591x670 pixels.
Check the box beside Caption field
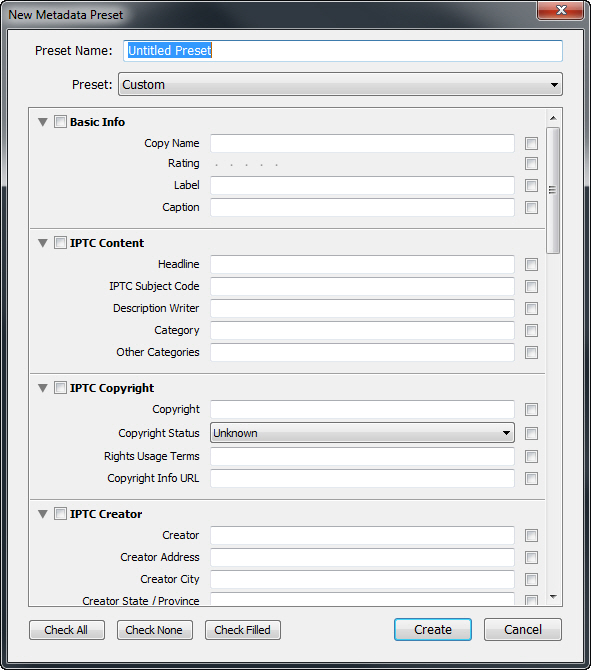tap(531, 208)
